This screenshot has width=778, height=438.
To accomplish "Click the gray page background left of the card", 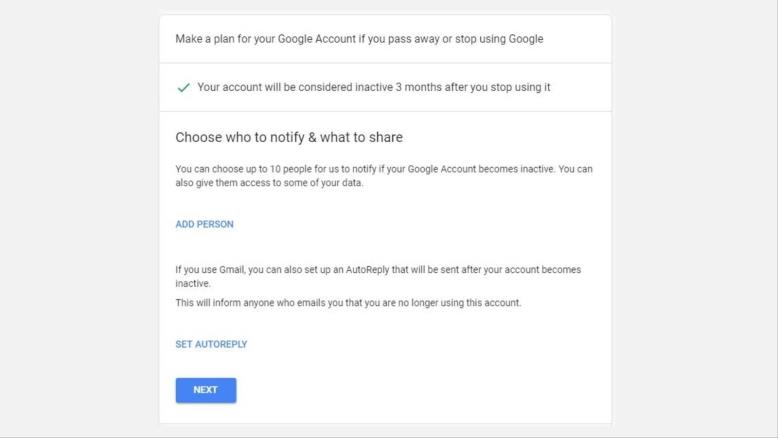I will pos(79,218).
